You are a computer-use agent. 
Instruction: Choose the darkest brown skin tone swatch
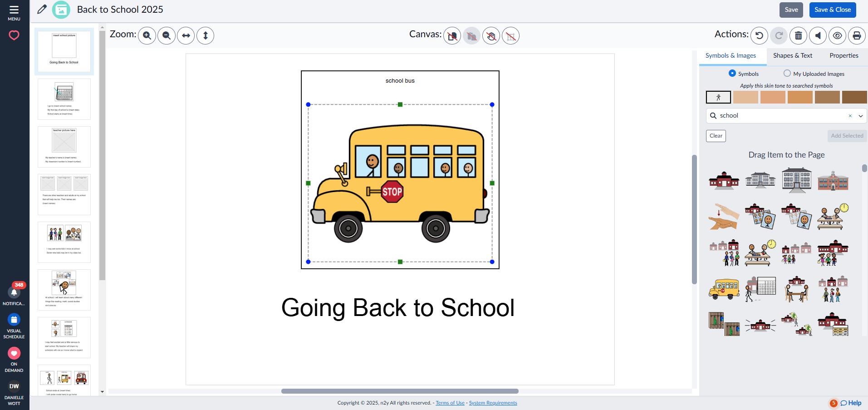coord(854,97)
